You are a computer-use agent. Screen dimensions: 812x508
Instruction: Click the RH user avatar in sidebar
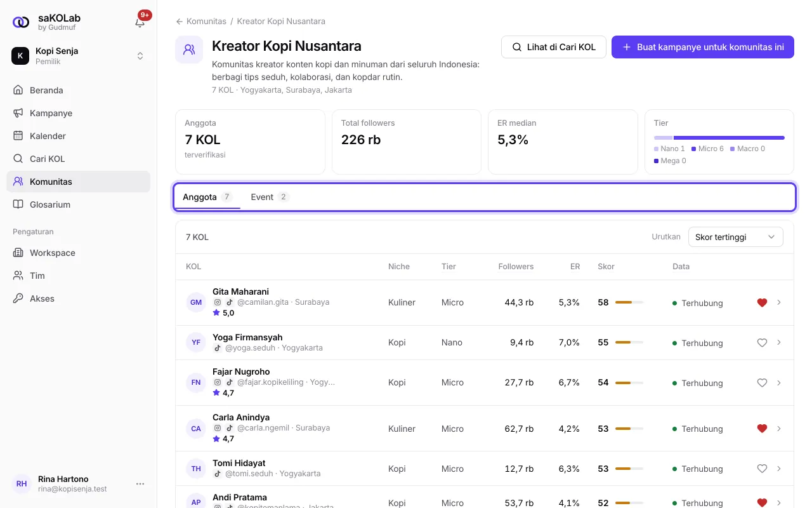(22, 484)
